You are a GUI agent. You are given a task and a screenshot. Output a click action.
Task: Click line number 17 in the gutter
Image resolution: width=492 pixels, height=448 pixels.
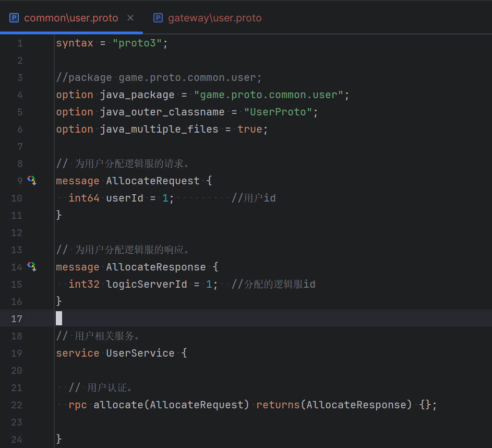[16, 319]
